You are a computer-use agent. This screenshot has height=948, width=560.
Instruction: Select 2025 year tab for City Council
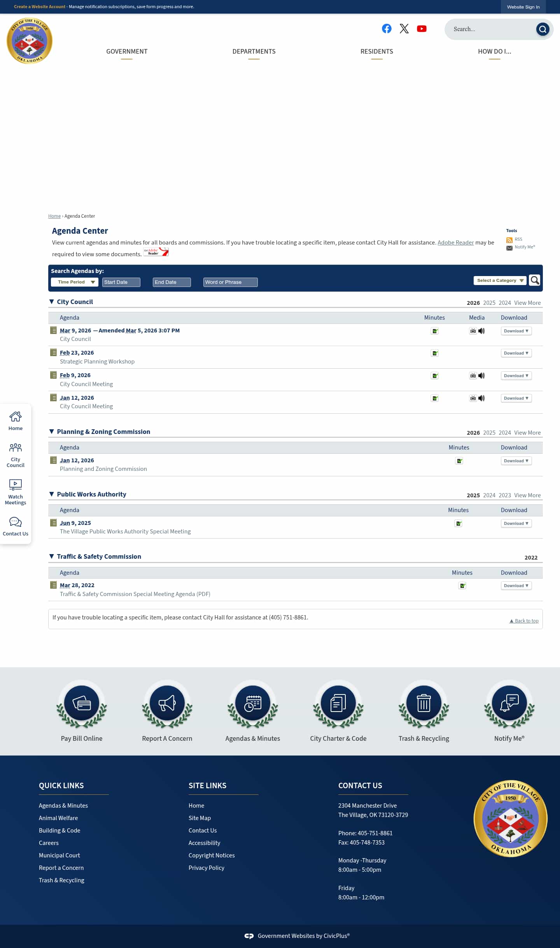(x=489, y=303)
